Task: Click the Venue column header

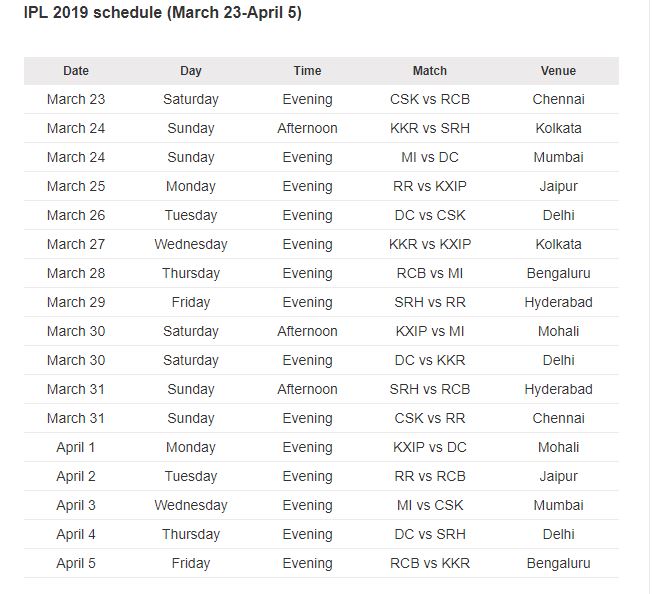Action: (558, 71)
